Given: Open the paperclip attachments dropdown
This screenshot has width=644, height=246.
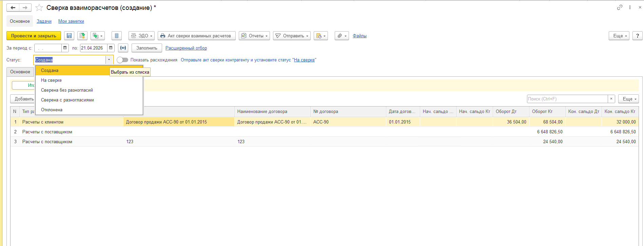Looking at the screenshot, I should pyautogui.click(x=342, y=36).
